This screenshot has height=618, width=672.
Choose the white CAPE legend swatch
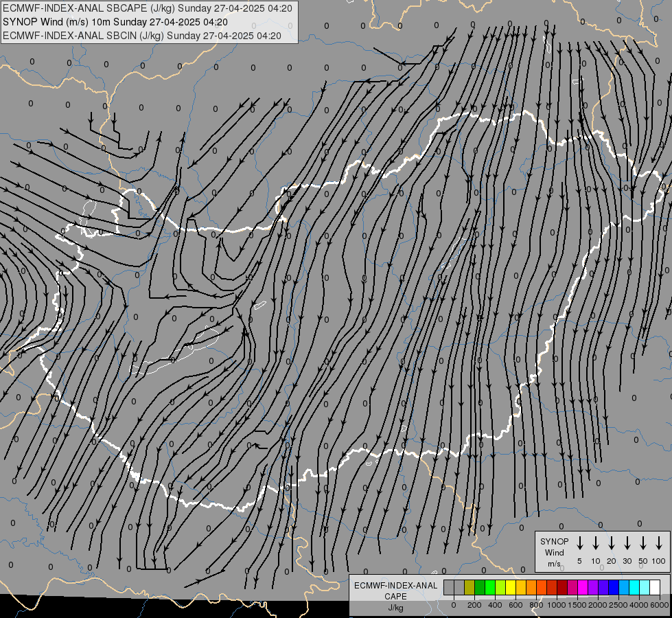pos(655,587)
